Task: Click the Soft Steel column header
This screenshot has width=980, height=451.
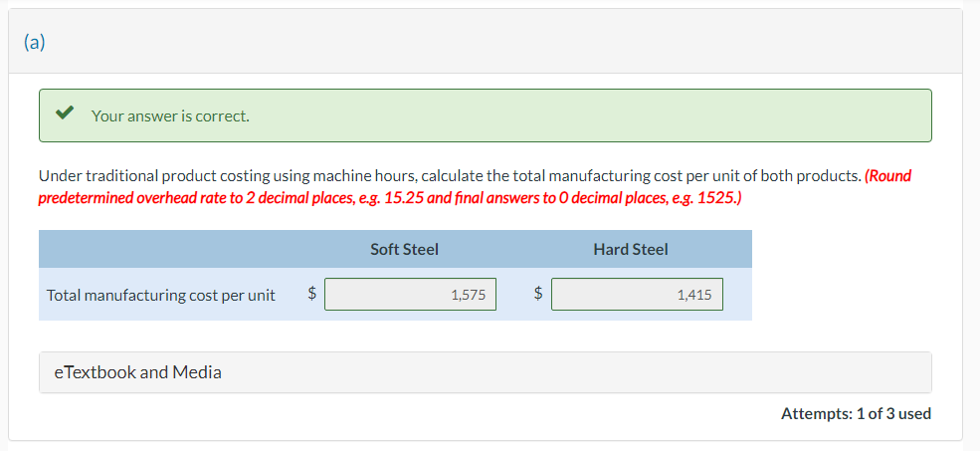Action: pyautogui.click(x=404, y=249)
